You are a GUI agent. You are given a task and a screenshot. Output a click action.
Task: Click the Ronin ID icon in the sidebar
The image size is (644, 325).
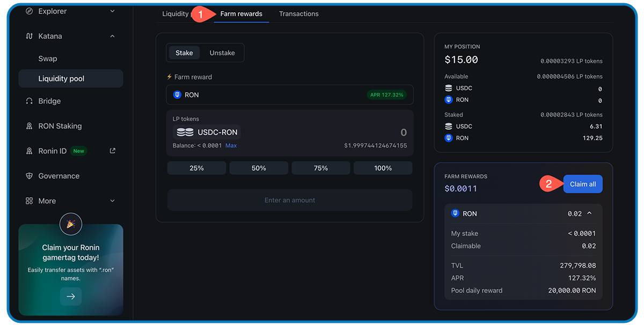[29, 151]
